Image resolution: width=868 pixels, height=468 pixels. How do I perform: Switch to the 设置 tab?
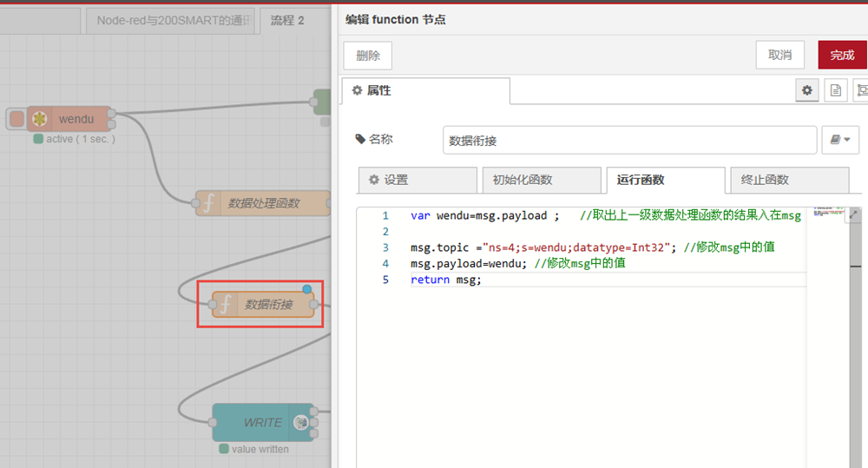click(418, 180)
